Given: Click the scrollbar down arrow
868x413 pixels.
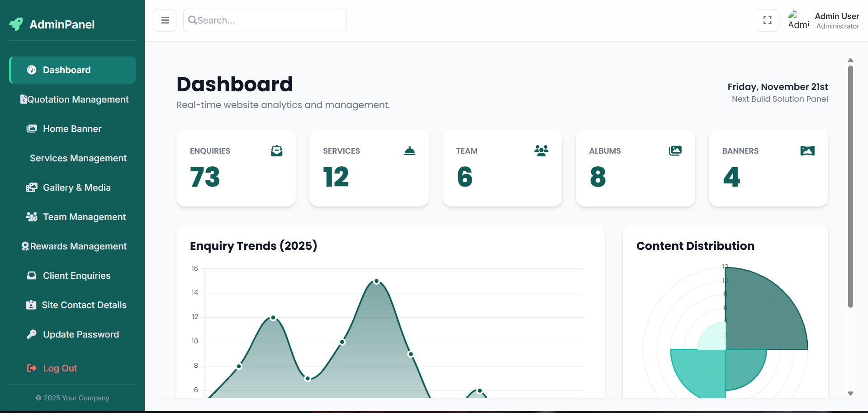Looking at the screenshot, I should (x=850, y=394).
